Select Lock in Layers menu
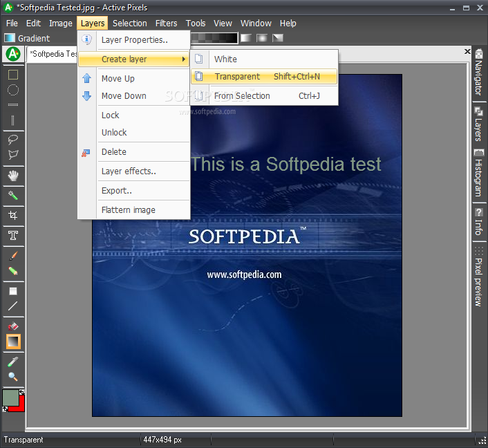The width and height of the screenshot is (488, 448). (134, 115)
